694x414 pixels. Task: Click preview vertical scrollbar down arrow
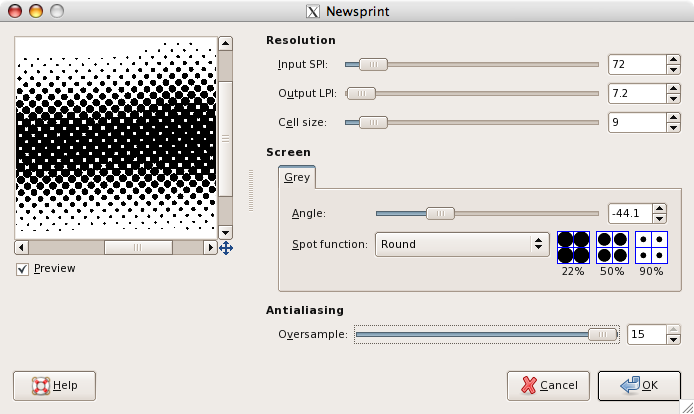[x=226, y=232]
